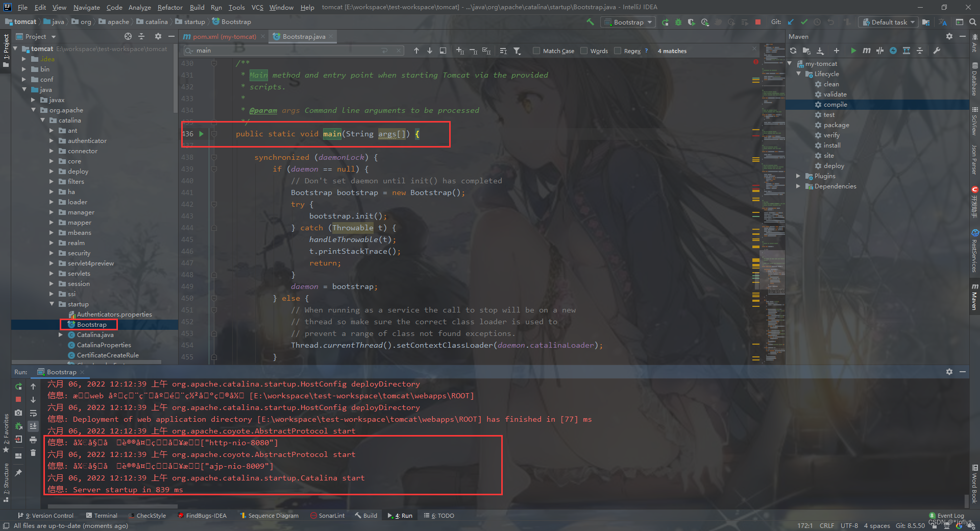
Task: Expand the connector package
Action: click(52, 151)
